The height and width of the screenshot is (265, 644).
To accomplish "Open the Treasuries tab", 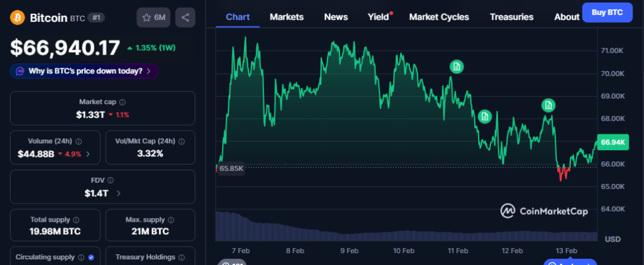I will [511, 17].
